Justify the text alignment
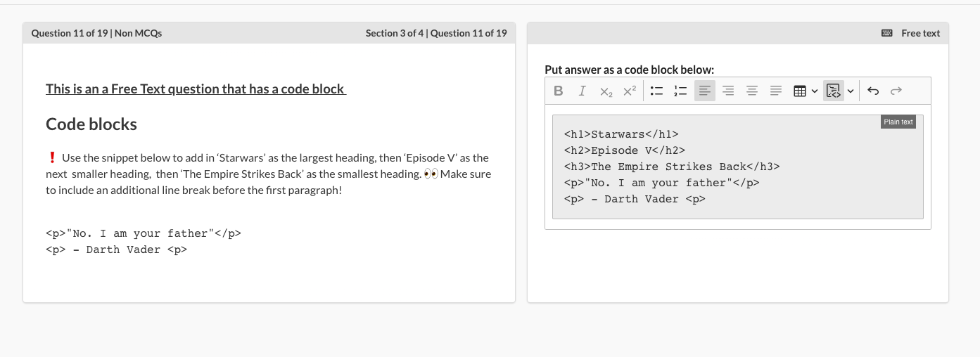 pos(776,91)
